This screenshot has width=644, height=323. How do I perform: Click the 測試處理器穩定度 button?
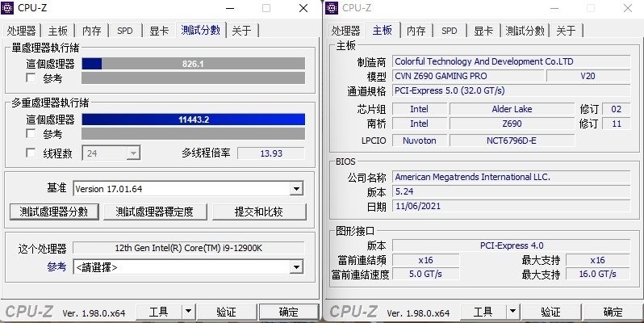pos(155,212)
